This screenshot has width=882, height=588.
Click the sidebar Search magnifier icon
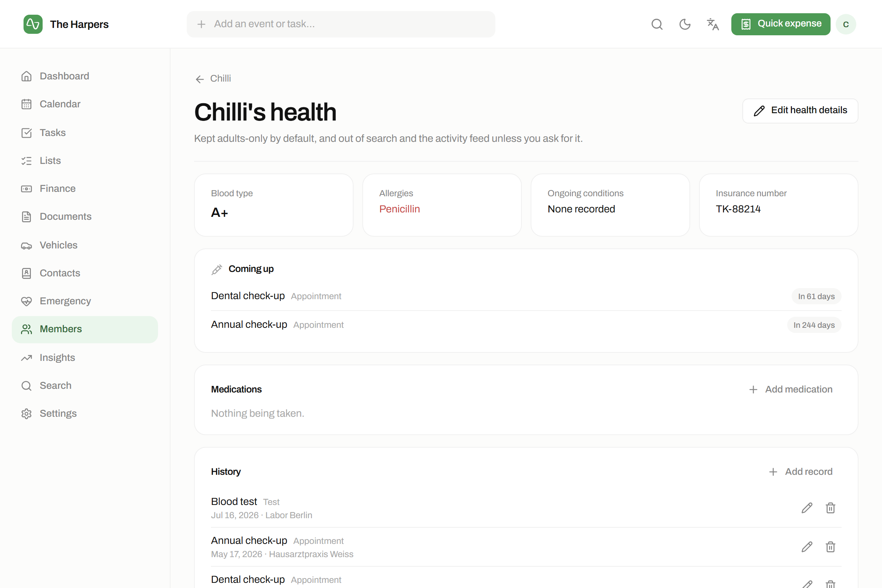26,386
